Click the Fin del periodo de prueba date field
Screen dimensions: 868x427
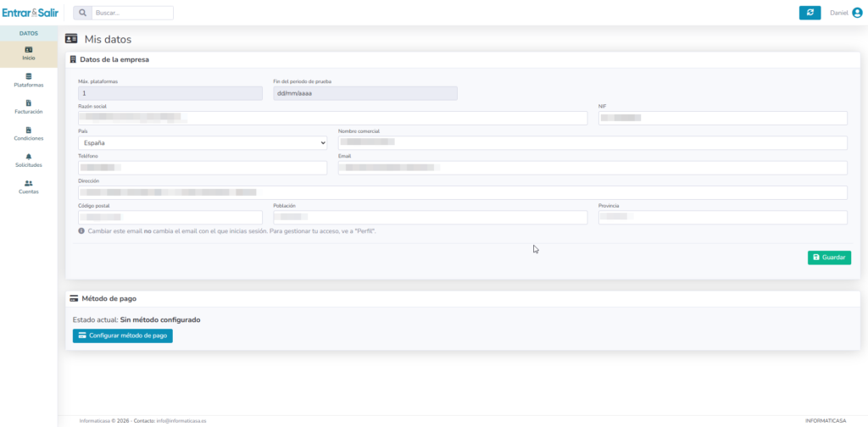point(365,93)
